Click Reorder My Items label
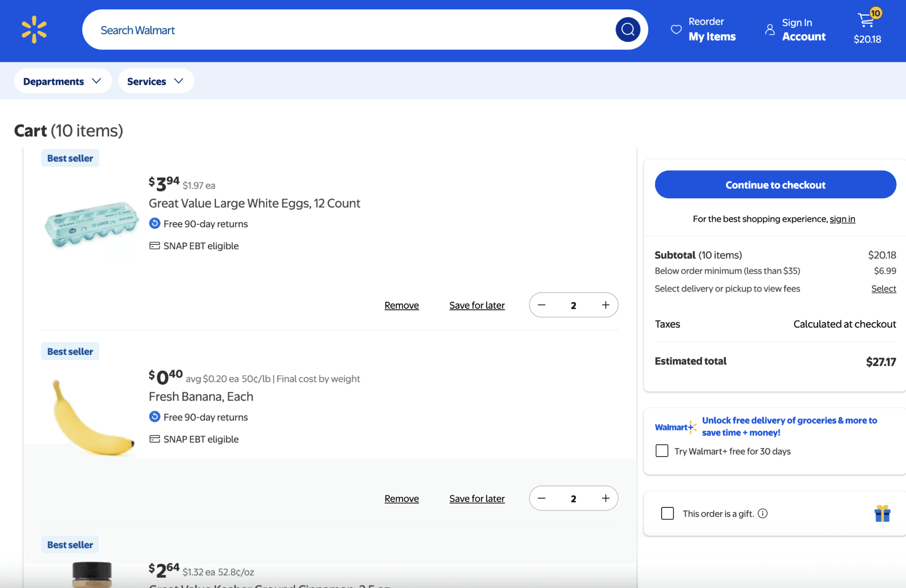Viewport: 906px width, 588px height. point(712,29)
